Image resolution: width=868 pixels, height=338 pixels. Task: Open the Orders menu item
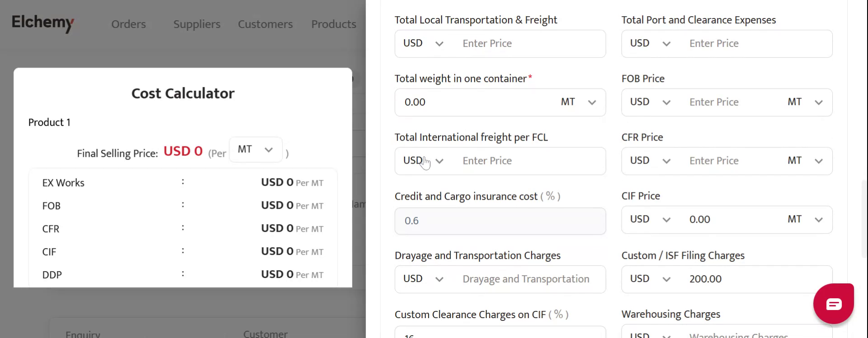coord(128,24)
